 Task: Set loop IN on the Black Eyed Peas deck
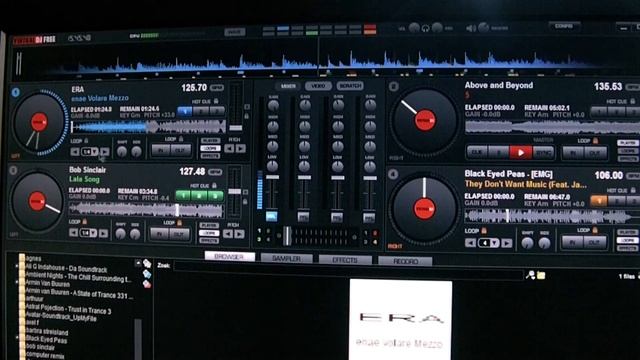click(x=573, y=242)
